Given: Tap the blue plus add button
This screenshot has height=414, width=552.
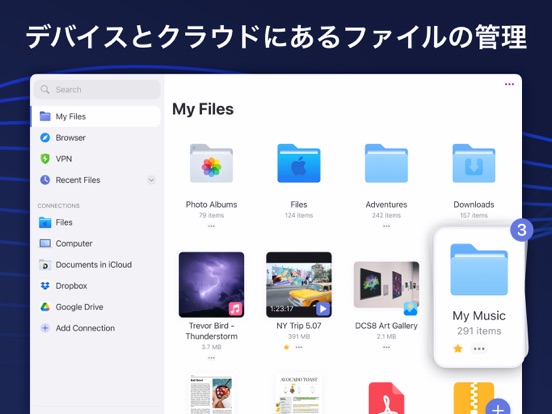Looking at the screenshot, I should pos(498,407).
